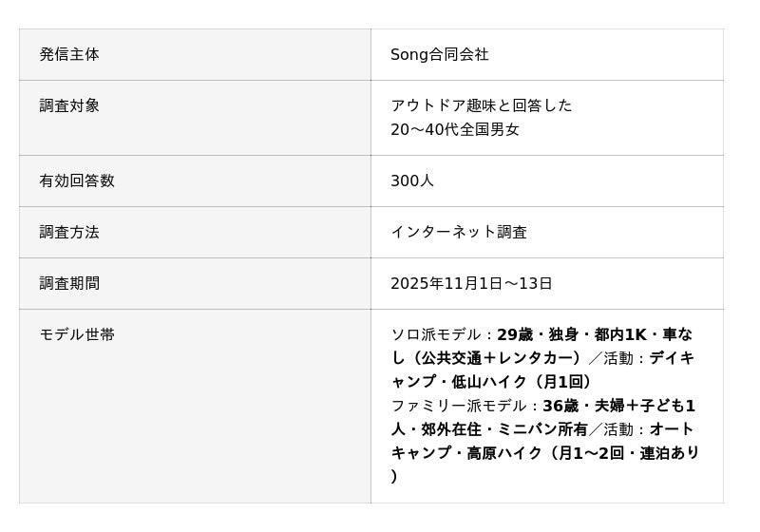Select the 300人 value
Viewport: 760px width, 532px height.
[x=412, y=180]
